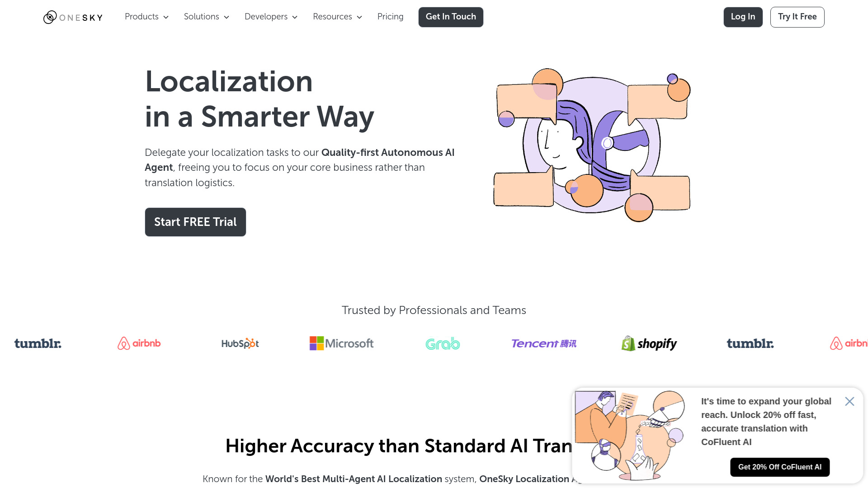Viewport: 868px width, 488px height.
Task: Select the Pricing menu item
Action: (390, 17)
